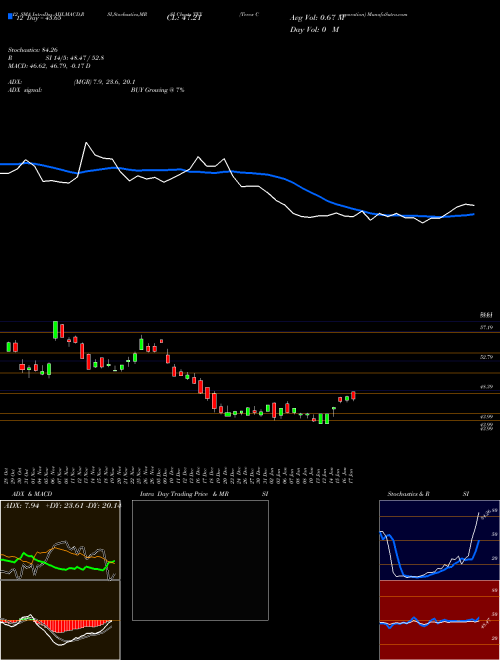Click the 'Day Vol: 0 M' label
This screenshot has height=660, width=500.
pyautogui.click(x=314, y=29)
